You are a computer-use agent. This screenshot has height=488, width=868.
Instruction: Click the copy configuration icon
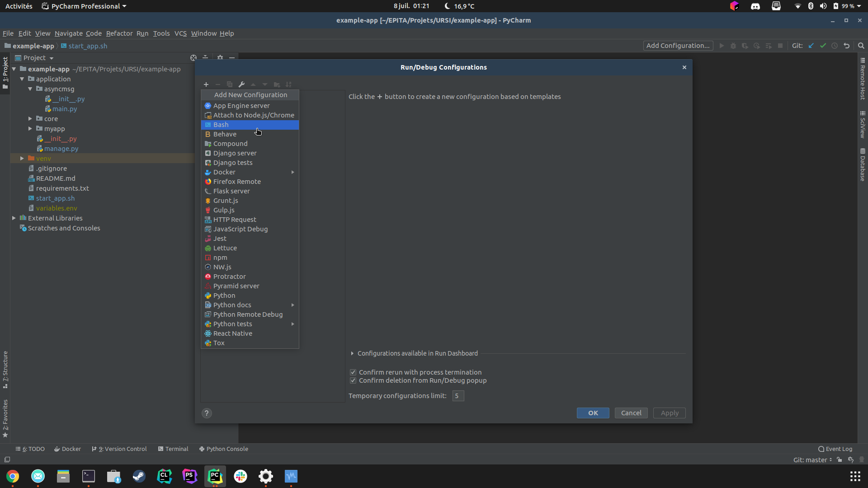(x=230, y=84)
